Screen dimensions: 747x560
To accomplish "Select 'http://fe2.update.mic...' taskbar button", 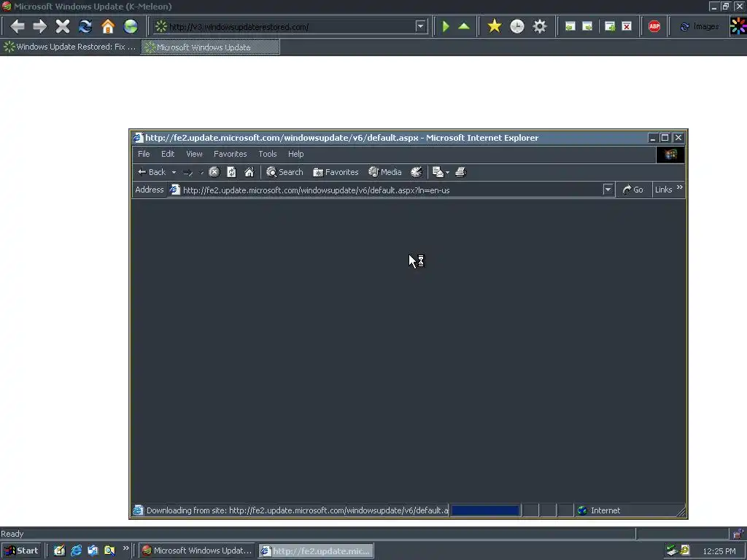I will (317, 551).
